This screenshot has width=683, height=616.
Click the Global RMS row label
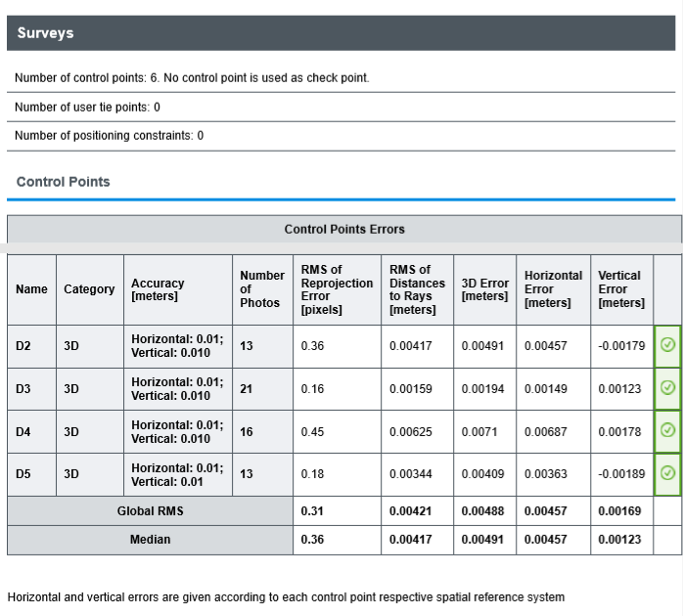tap(150, 510)
